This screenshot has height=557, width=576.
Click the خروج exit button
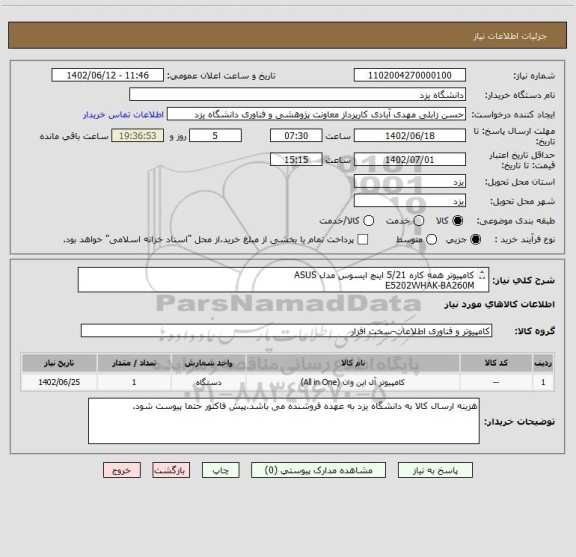pos(122,470)
